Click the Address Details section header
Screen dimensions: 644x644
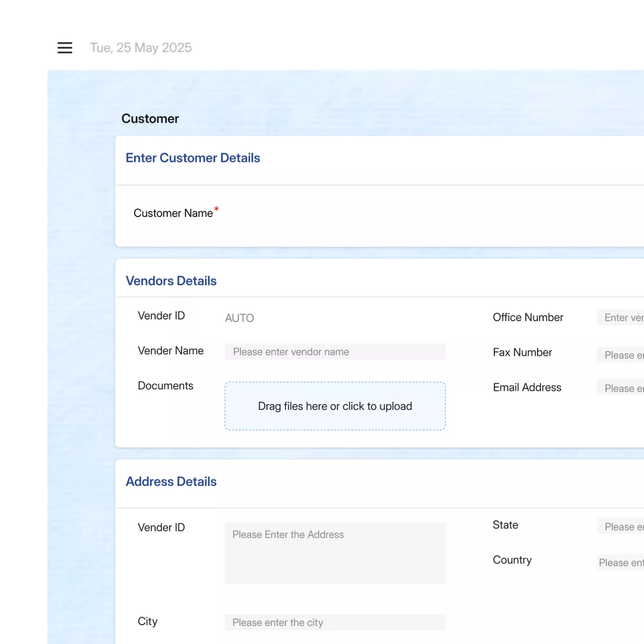pyautogui.click(x=171, y=481)
